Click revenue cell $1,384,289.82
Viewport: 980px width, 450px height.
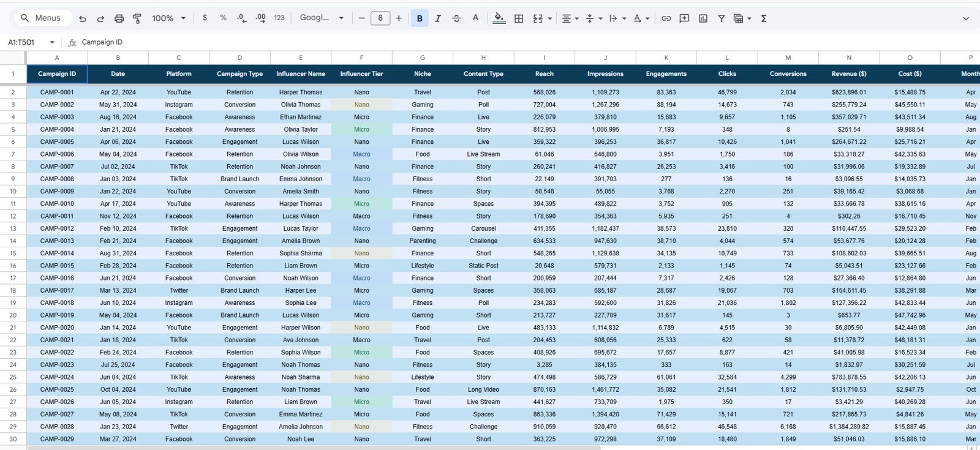pos(849,427)
